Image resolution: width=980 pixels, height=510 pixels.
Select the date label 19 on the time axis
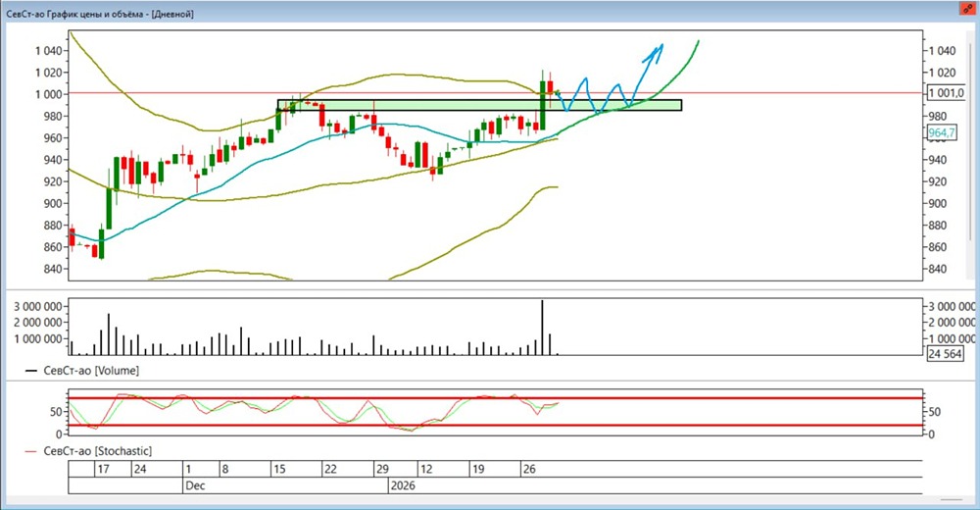point(478,469)
